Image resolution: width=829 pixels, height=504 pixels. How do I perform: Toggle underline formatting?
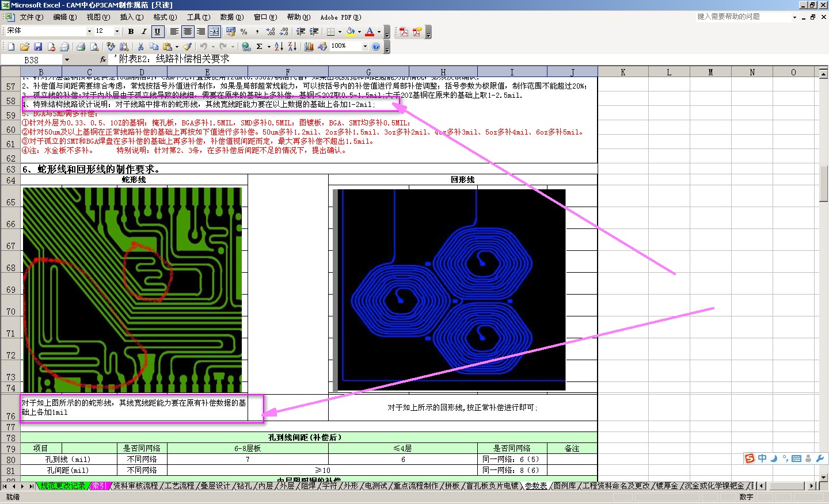(157, 32)
